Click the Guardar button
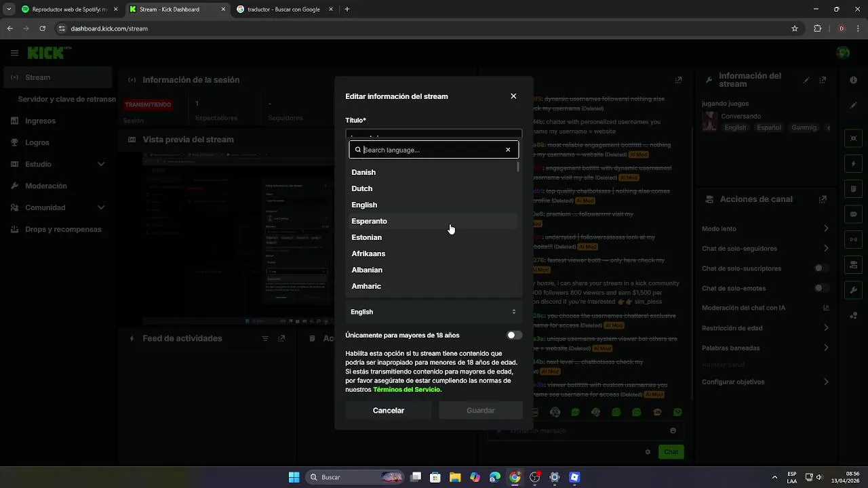 [x=481, y=410]
